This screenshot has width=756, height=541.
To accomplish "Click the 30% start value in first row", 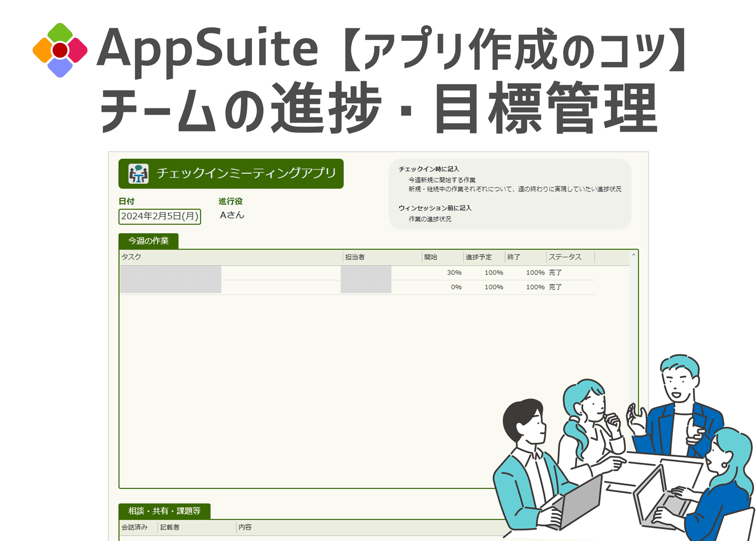I will [x=454, y=273].
